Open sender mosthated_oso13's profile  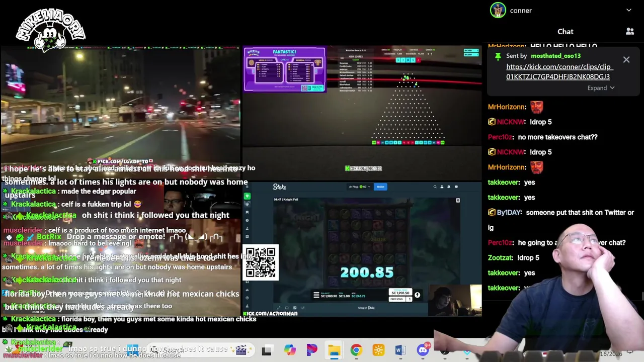(x=555, y=56)
